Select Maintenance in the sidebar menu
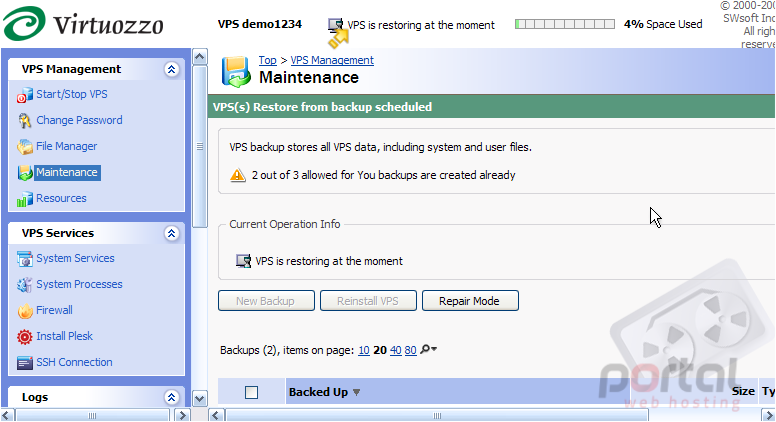Viewport: 776px width, 422px height. point(67,172)
